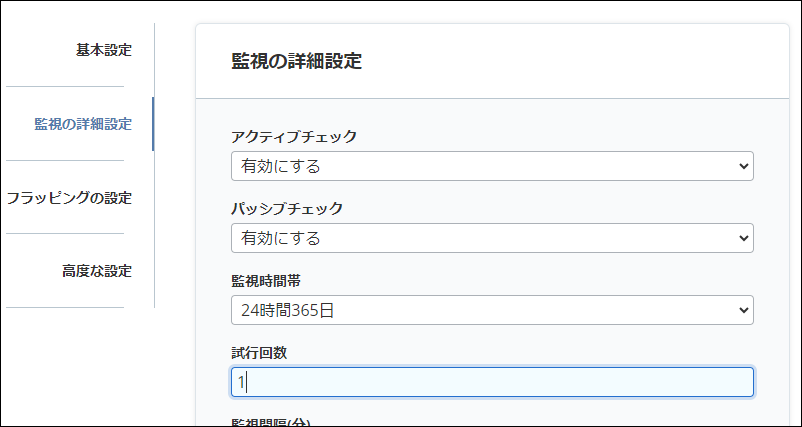The height and width of the screenshot is (427, 802).
Task: Expand the 監視時間帯 dropdown
Action: pos(491,310)
